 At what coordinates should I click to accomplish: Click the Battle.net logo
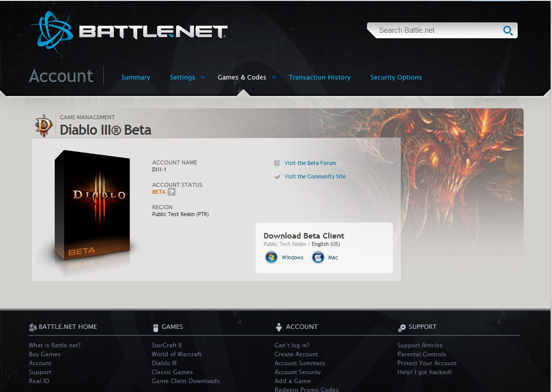pyautogui.click(x=129, y=32)
